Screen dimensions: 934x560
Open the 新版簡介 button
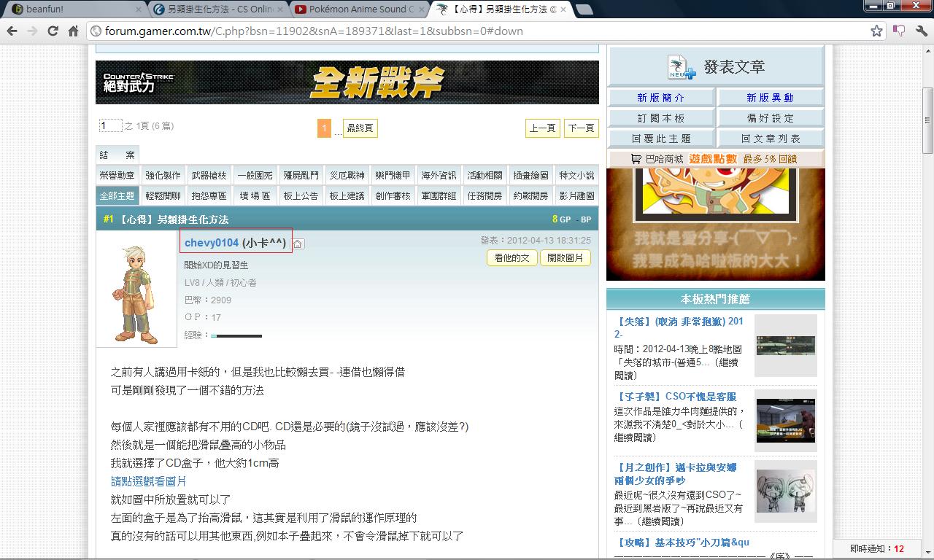click(661, 97)
